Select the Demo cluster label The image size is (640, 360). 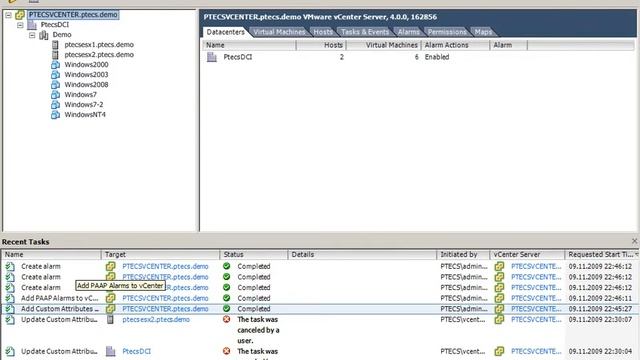click(62, 35)
